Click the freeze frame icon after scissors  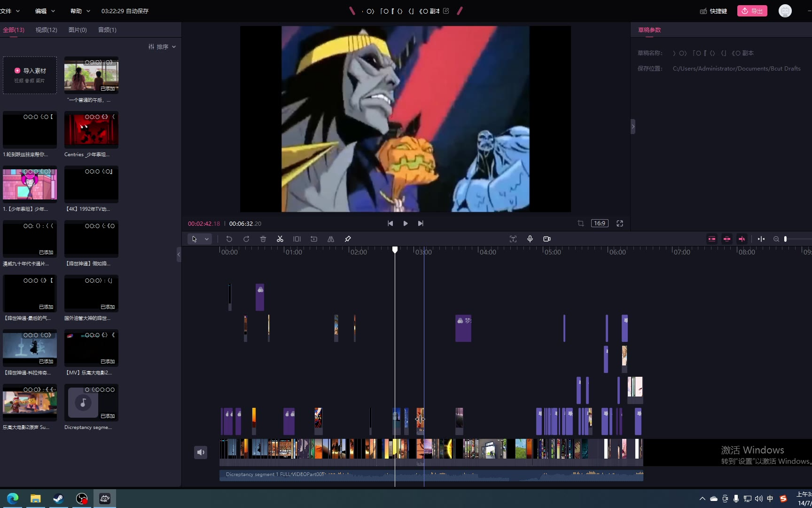297,239
